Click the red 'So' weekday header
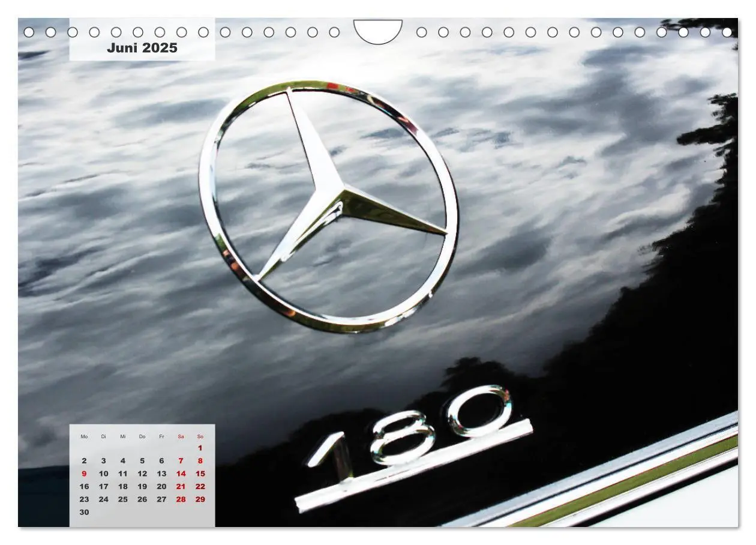The height and width of the screenshot is (545, 756). pos(200,436)
